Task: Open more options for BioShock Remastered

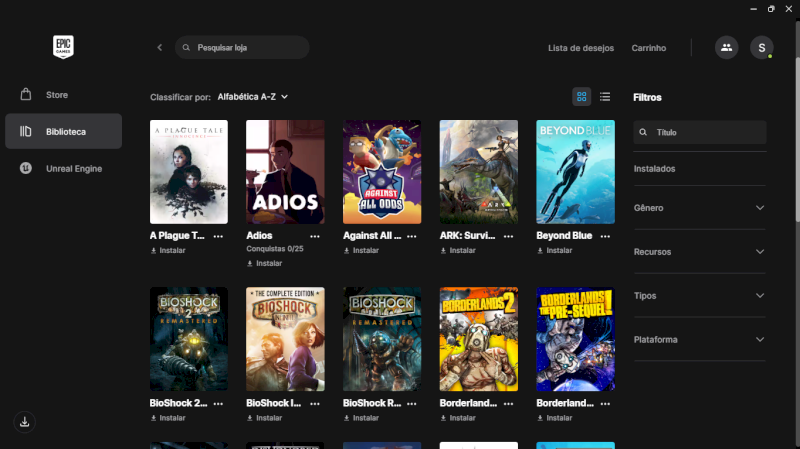Action: click(412, 404)
